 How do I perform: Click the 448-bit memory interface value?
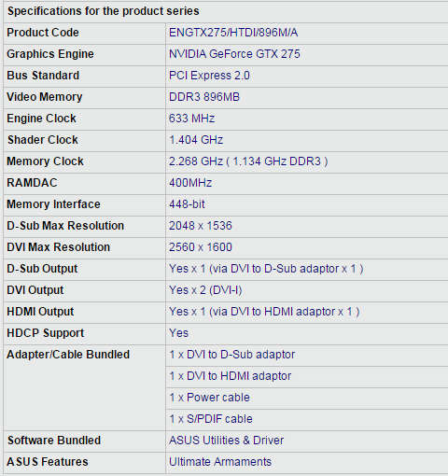(187, 204)
